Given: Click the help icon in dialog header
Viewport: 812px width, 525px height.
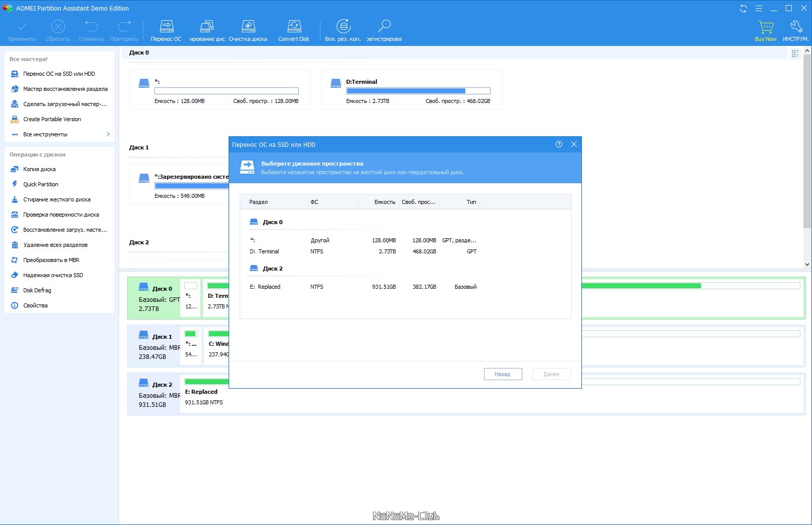Looking at the screenshot, I should [559, 144].
